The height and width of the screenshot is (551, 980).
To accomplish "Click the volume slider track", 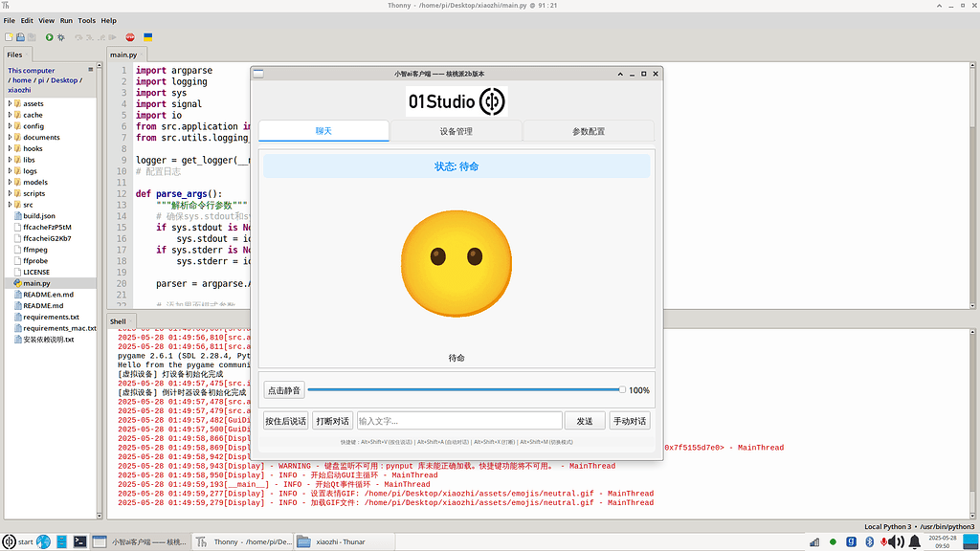I will click(464, 390).
